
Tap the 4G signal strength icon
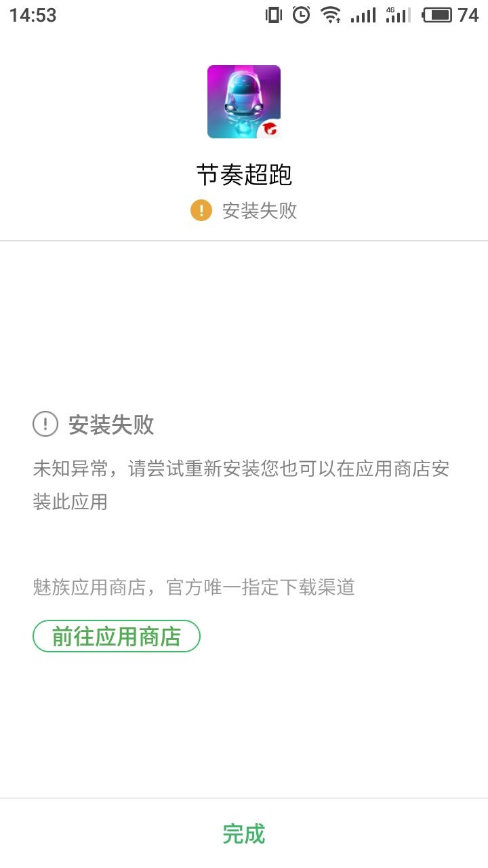pos(398,15)
